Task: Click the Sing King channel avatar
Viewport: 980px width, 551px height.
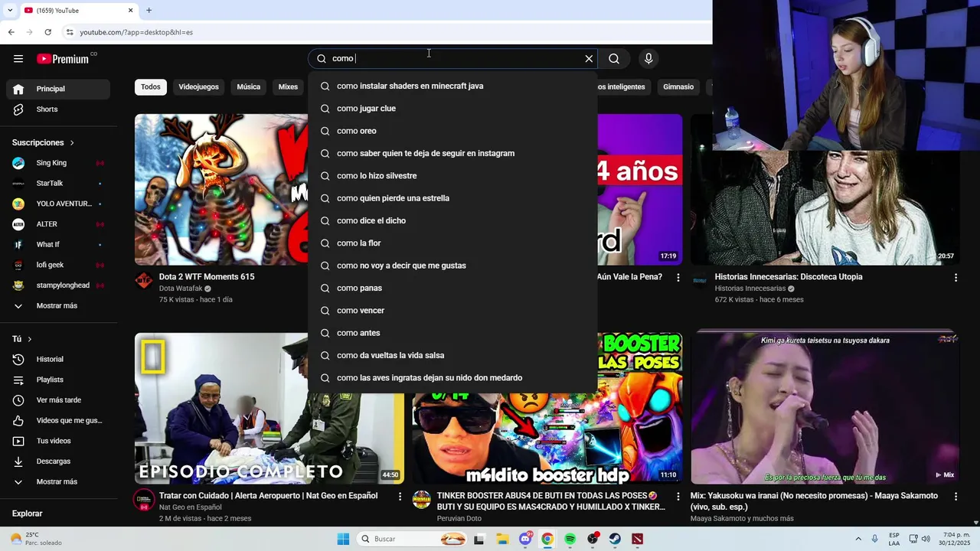Action: click(x=18, y=163)
